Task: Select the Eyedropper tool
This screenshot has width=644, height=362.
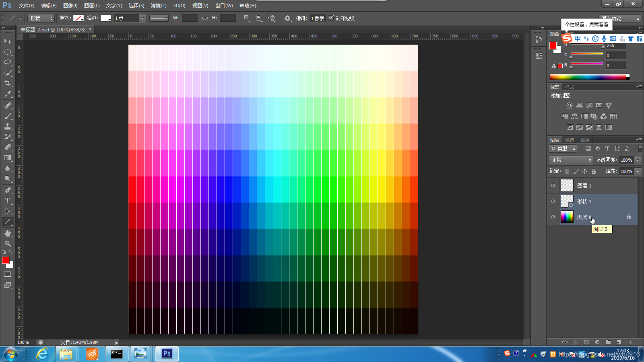Action: coord(8,94)
